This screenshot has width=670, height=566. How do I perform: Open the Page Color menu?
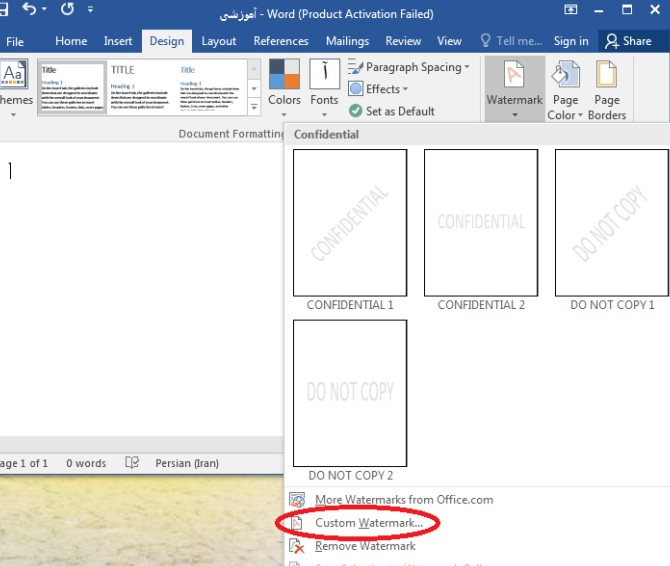tap(565, 90)
